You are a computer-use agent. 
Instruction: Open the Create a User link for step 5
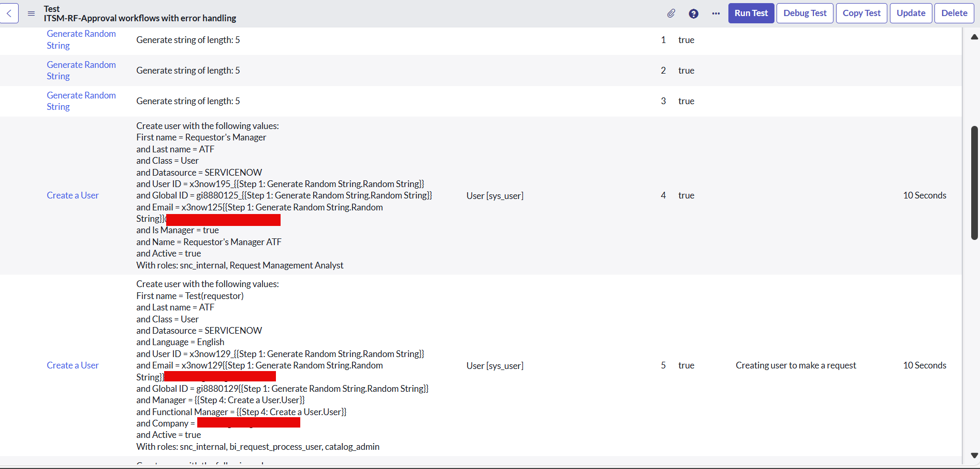(x=72, y=365)
